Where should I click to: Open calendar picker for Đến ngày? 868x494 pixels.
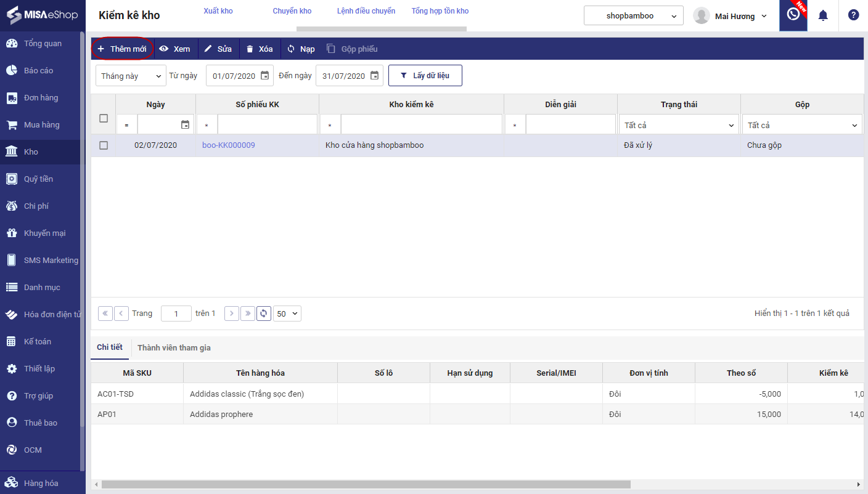375,76
